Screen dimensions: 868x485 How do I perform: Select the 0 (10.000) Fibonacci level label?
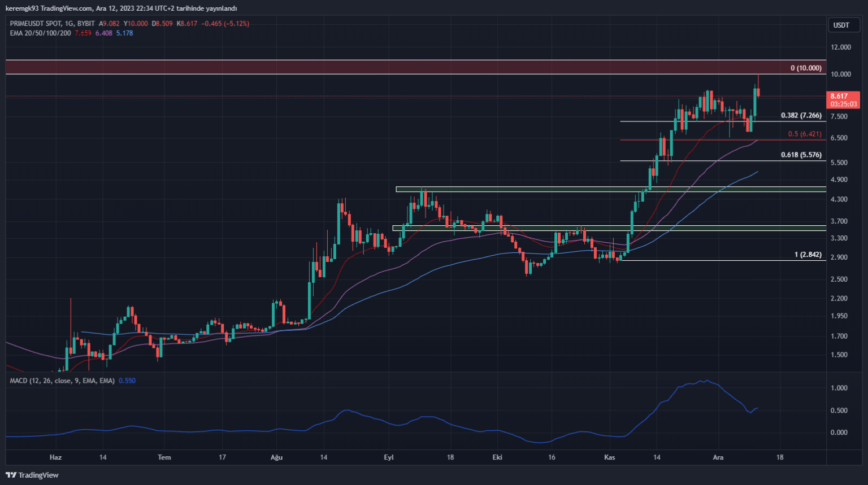[805, 68]
